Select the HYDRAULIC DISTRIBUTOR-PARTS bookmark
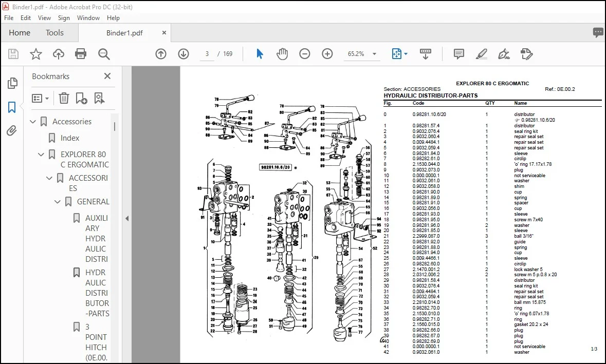This screenshot has width=606, height=364. click(x=97, y=293)
